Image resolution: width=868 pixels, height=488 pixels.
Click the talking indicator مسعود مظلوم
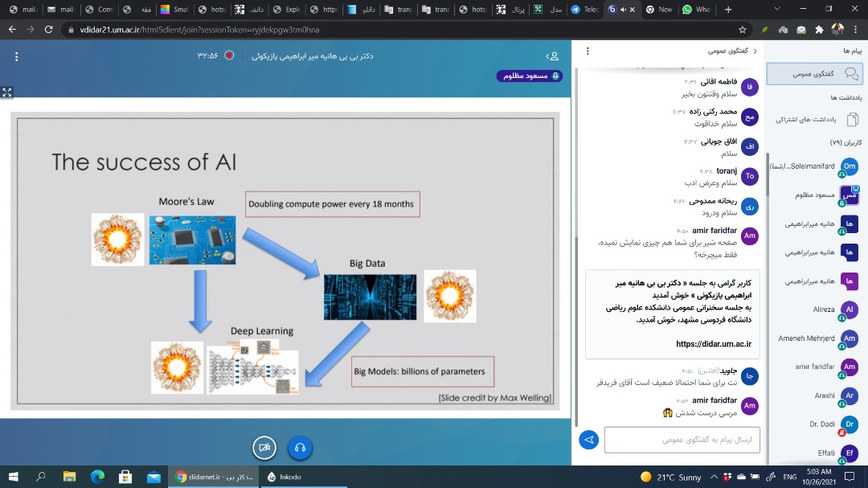[529, 76]
